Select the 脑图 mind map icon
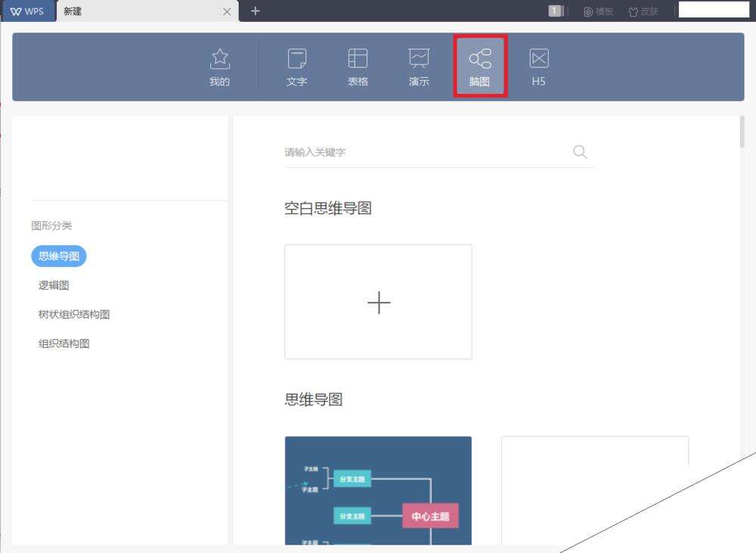Screen dimensions: 756x553 click(x=480, y=67)
